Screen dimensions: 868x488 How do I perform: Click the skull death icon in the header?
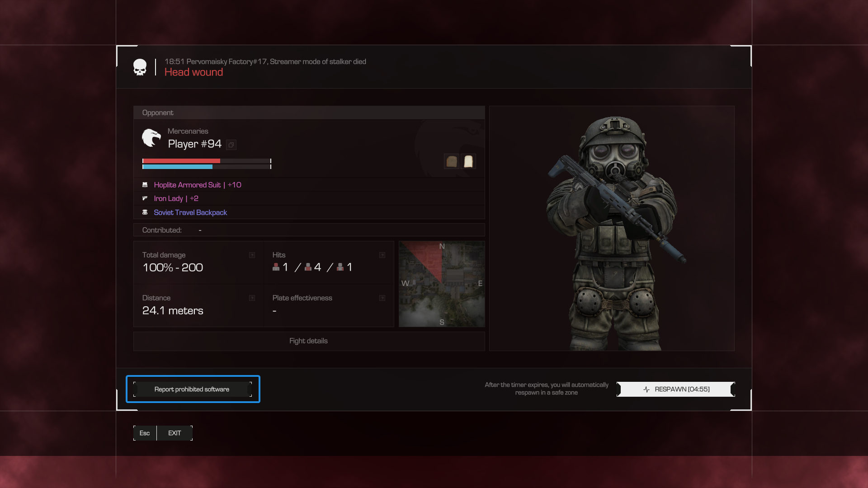coord(140,67)
